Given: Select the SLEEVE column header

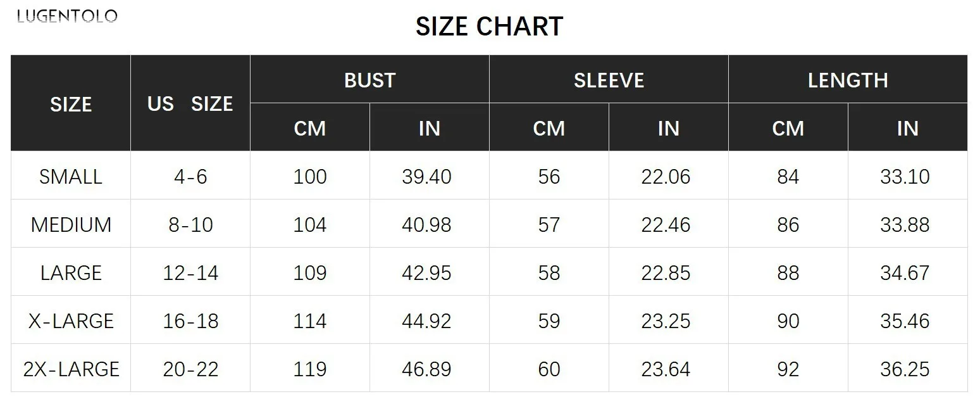Looking at the screenshot, I should pos(609,80).
